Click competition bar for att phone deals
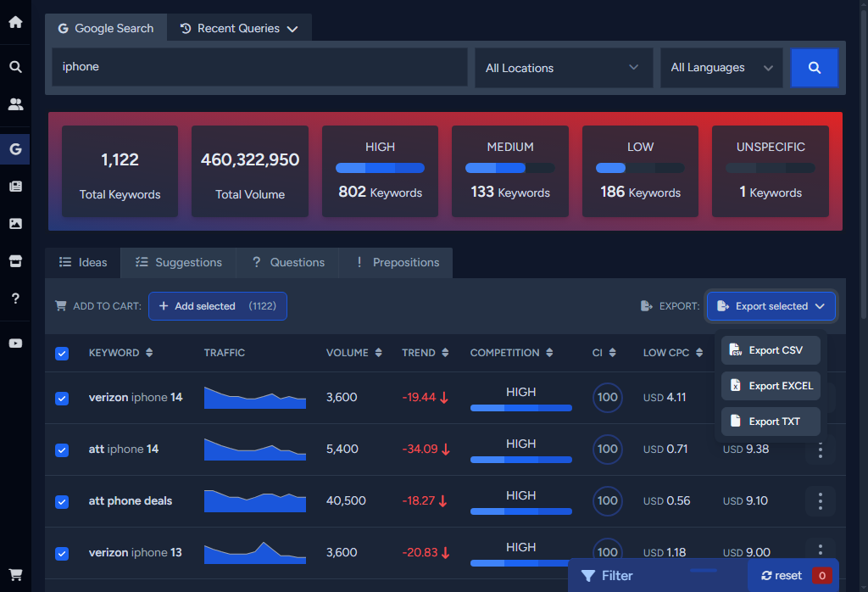 pyautogui.click(x=521, y=511)
